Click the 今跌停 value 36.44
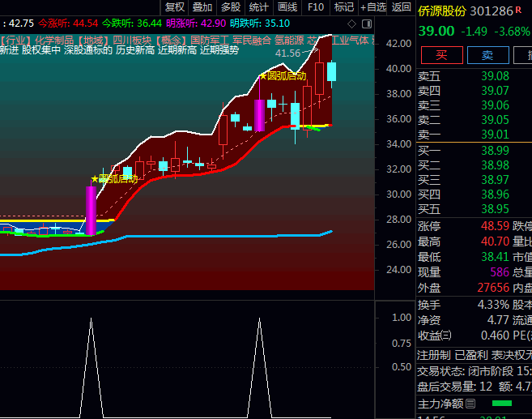532x419 pixels. coord(150,24)
